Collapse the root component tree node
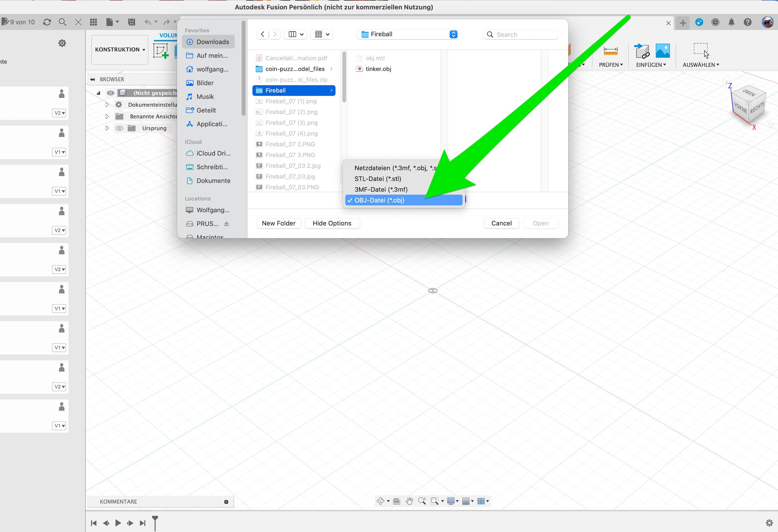This screenshot has width=778, height=532. [98, 93]
